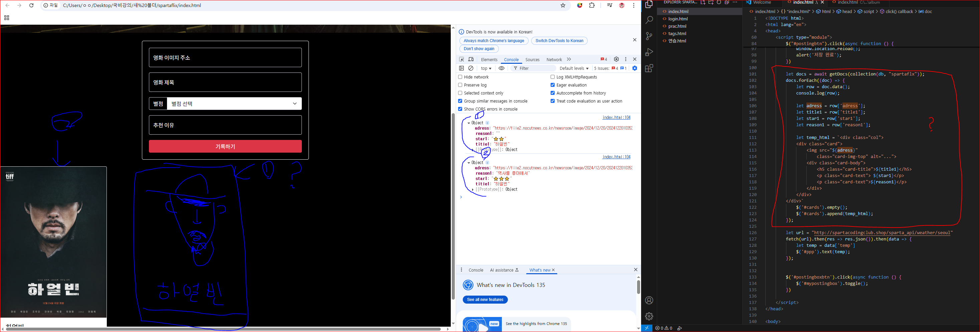Show the console sidebar
980x332 pixels.
point(461,68)
